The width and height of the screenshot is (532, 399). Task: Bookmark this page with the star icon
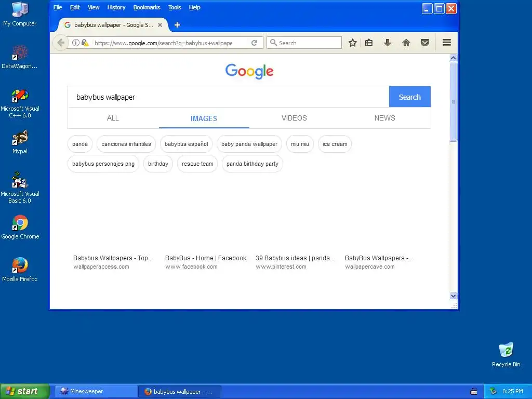(353, 43)
